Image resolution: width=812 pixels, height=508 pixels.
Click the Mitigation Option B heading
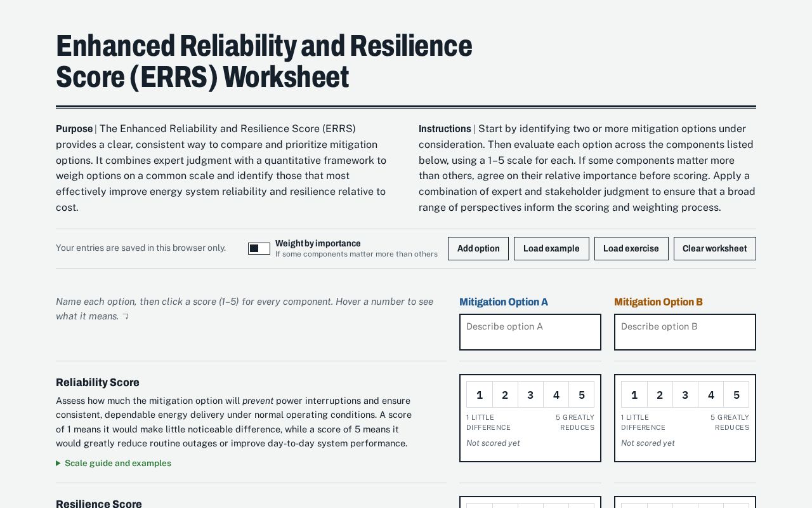[658, 302]
